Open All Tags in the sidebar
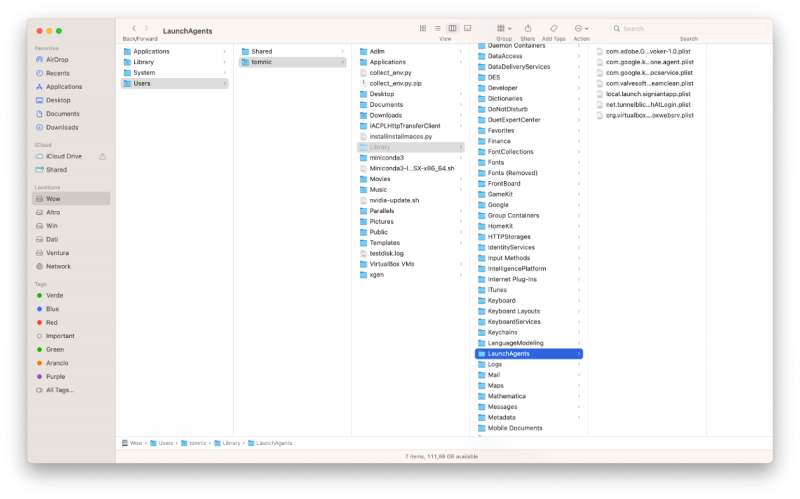800x499 pixels. click(x=60, y=390)
